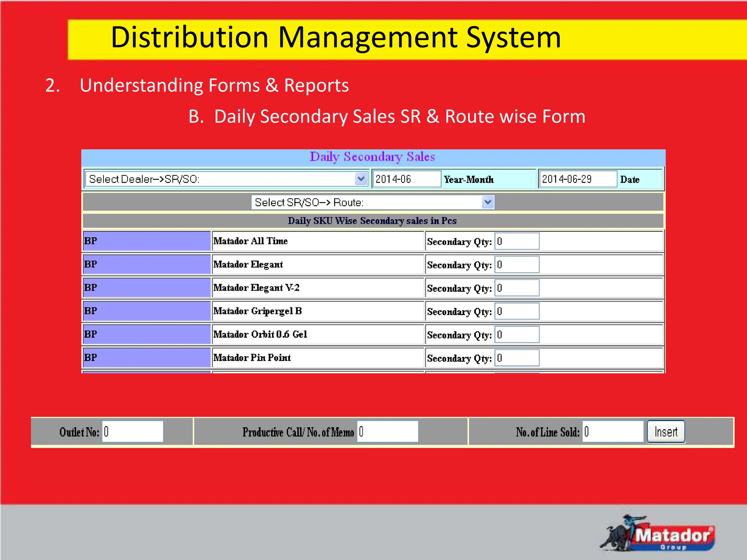Click the Matador Group logo

(659, 533)
